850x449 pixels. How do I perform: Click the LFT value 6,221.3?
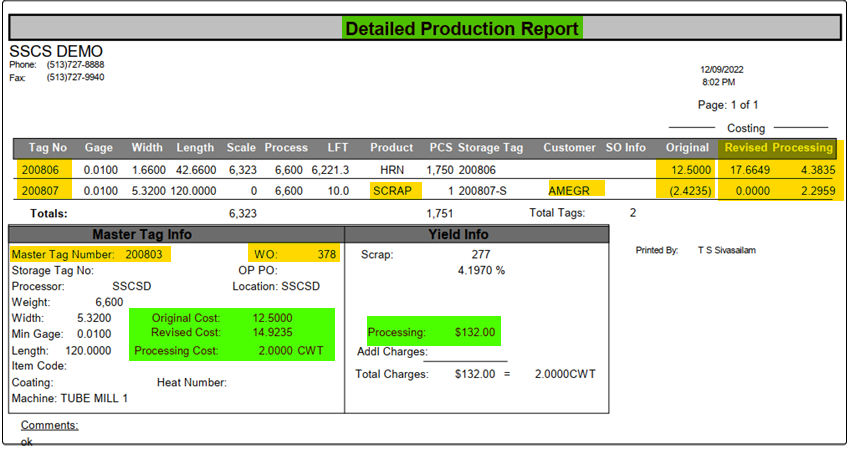coord(330,170)
